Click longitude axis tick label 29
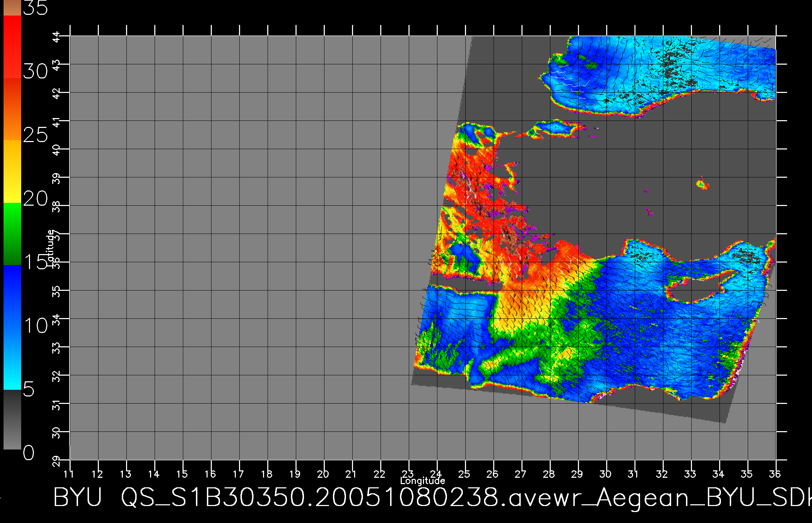812x523 pixels. (577, 474)
